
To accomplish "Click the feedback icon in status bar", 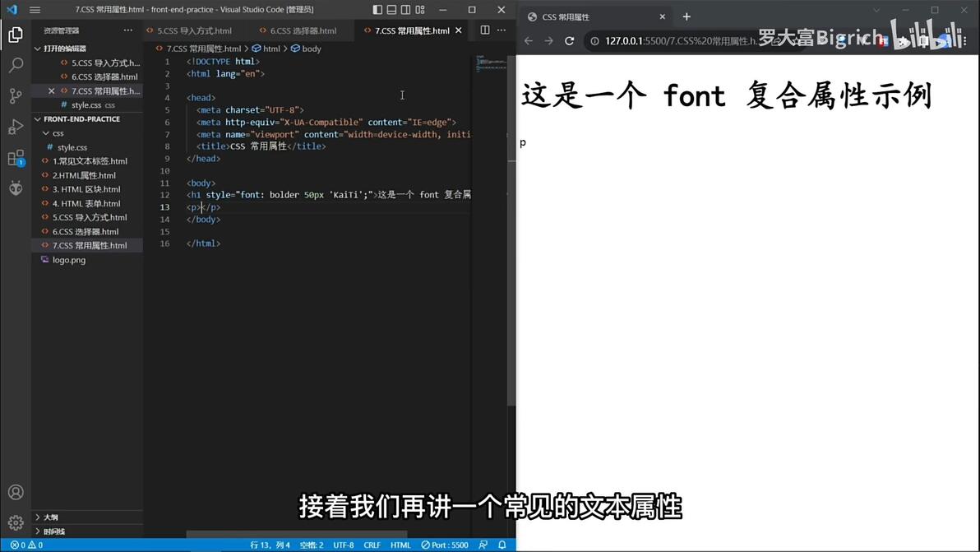I will tap(483, 545).
